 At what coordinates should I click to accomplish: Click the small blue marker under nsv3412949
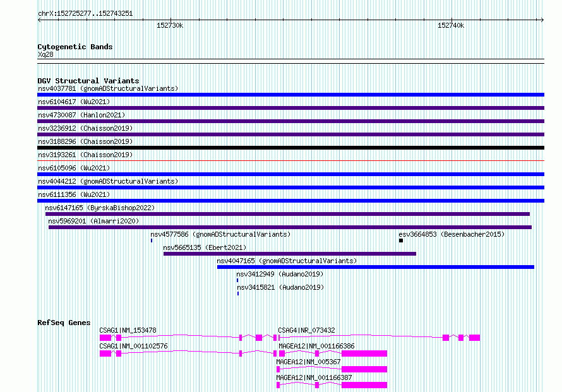(237, 280)
